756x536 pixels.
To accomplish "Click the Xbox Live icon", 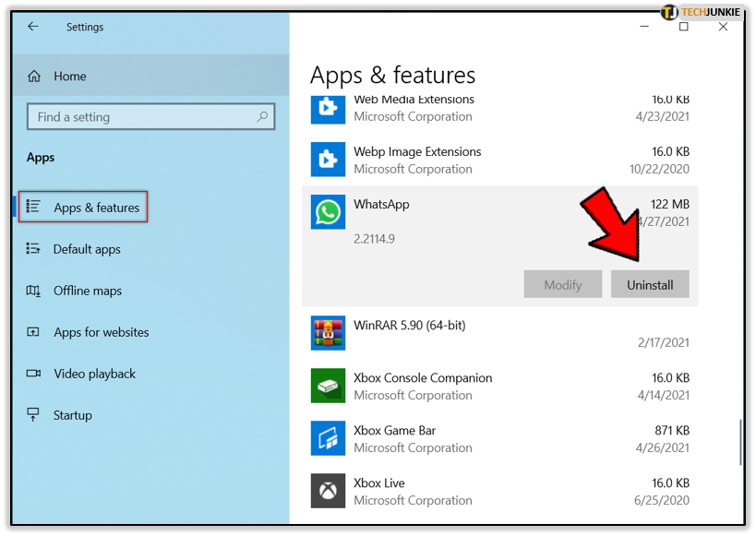I will tap(328, 491).
